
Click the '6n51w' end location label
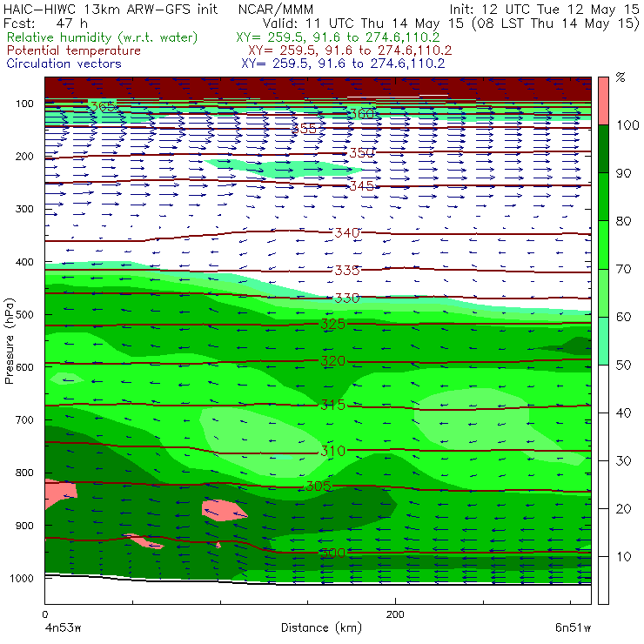pyautogui.click(x=573, y=628)
